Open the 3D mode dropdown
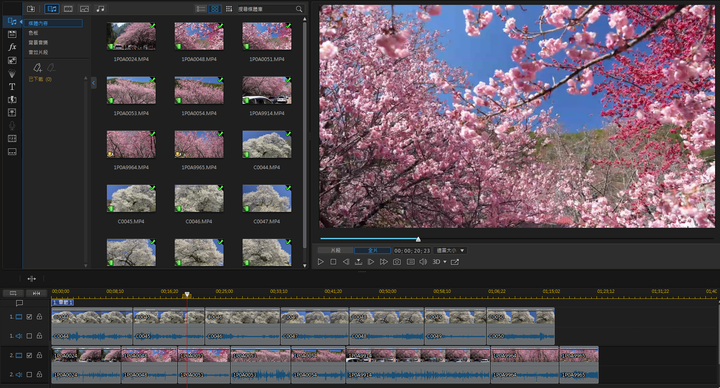This screenshot has width=720, height=388. pyautogui.click(x=439, y=262)
